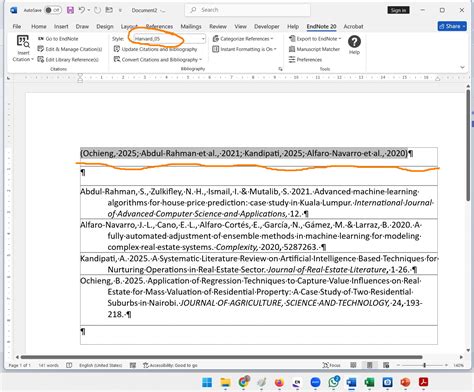Screen dimensions: 474x392
Task: Open Firefox from taskbar
Action: pyautogui.click(x=279, y=382)
